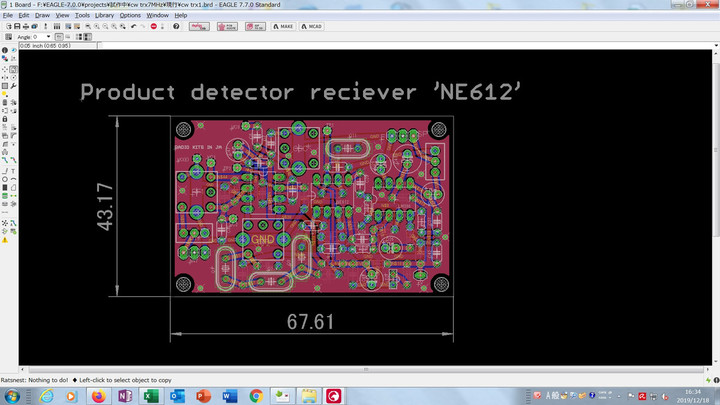Click the Windows Start button
The width and height of the screenshot is (720, 405).
(x=13, y=396)
